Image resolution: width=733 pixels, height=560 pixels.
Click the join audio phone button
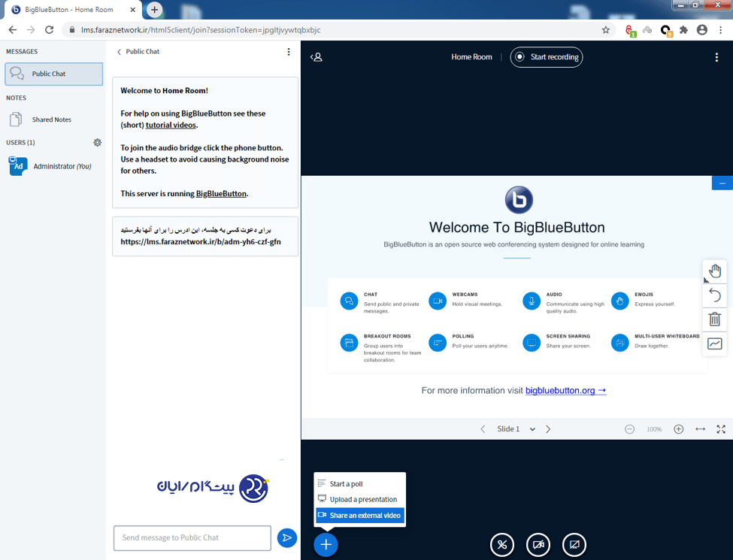click(x=502, y=544)
